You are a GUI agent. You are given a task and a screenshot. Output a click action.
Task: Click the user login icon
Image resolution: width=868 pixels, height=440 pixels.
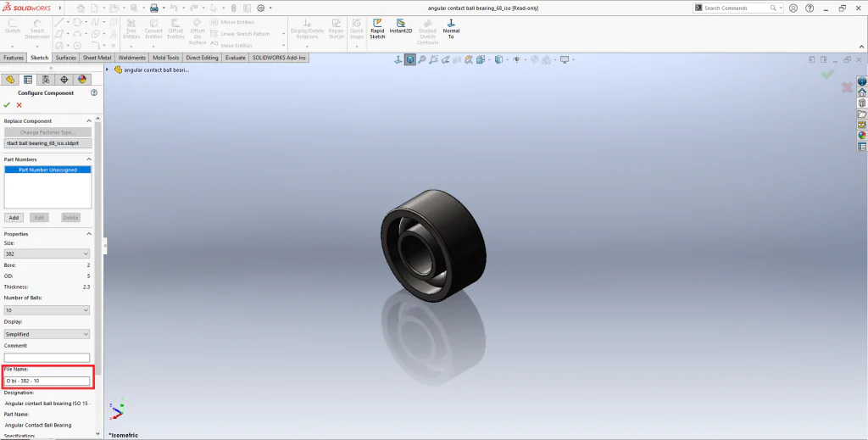[793, 8]
